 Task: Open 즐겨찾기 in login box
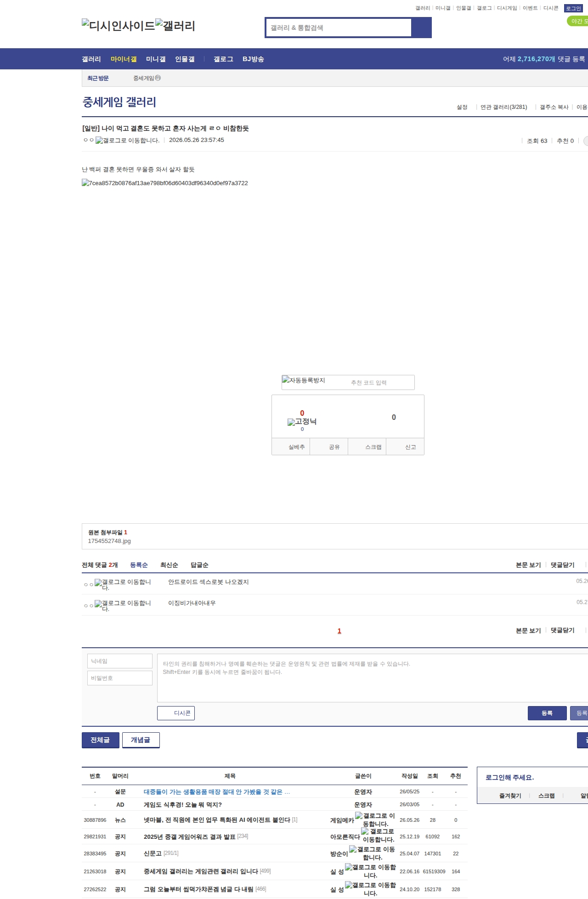[x=510, y=796]
